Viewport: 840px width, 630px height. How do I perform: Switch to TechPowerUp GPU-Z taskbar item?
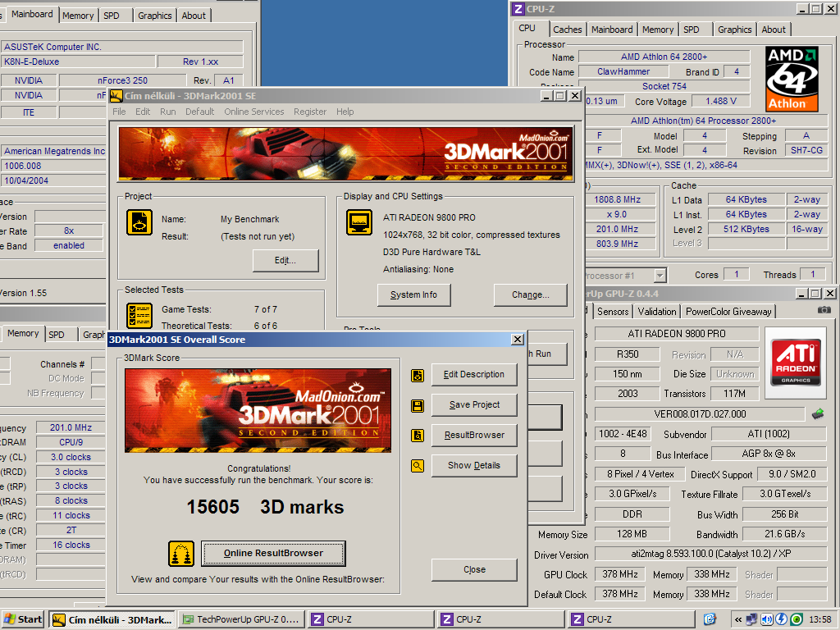[242, 620]
